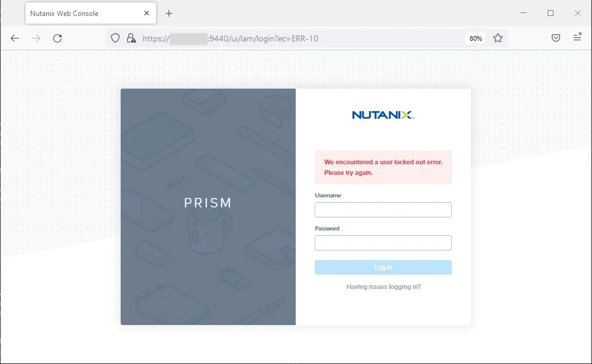Minimize the browser window
592x364 pixels.
click(x=523, y=13)
